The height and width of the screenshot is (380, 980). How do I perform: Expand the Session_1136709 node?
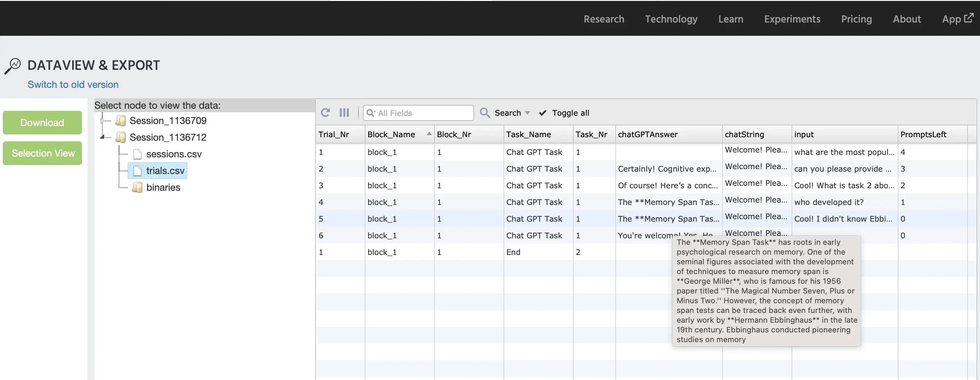102,121
